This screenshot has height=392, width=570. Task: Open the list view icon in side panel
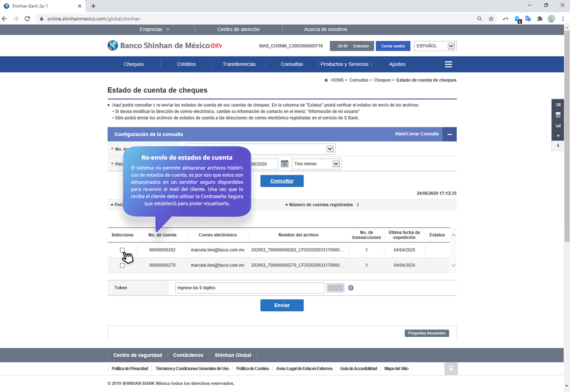[558, 105]
